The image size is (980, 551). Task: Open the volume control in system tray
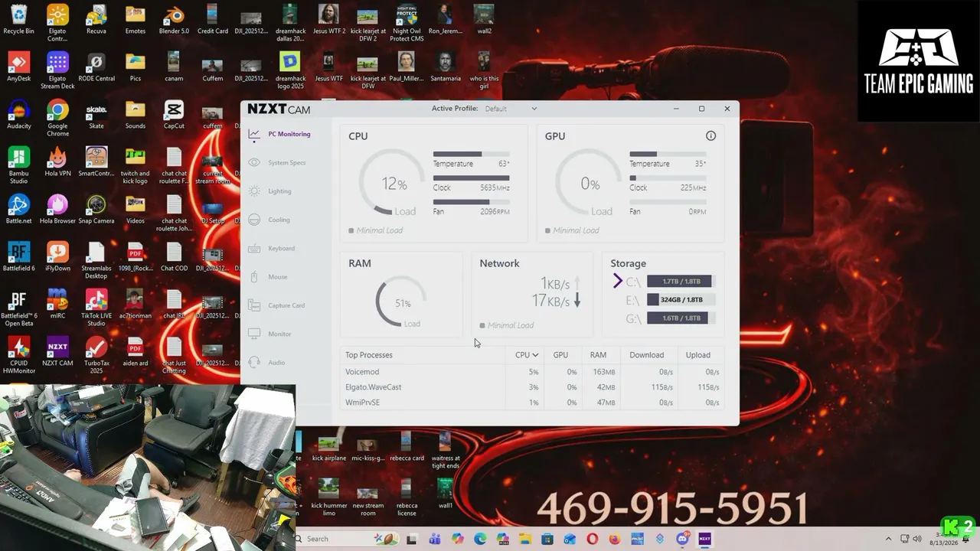click(917, 539)
